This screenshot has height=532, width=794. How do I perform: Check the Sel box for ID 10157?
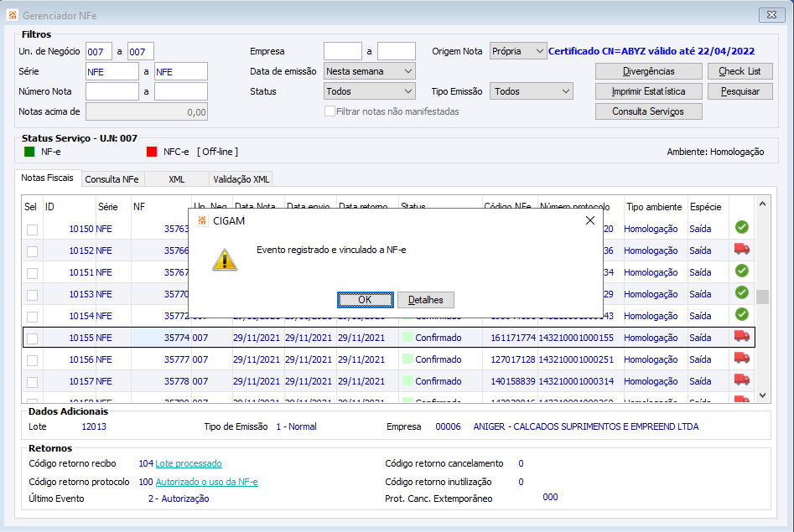pos(32,382)
